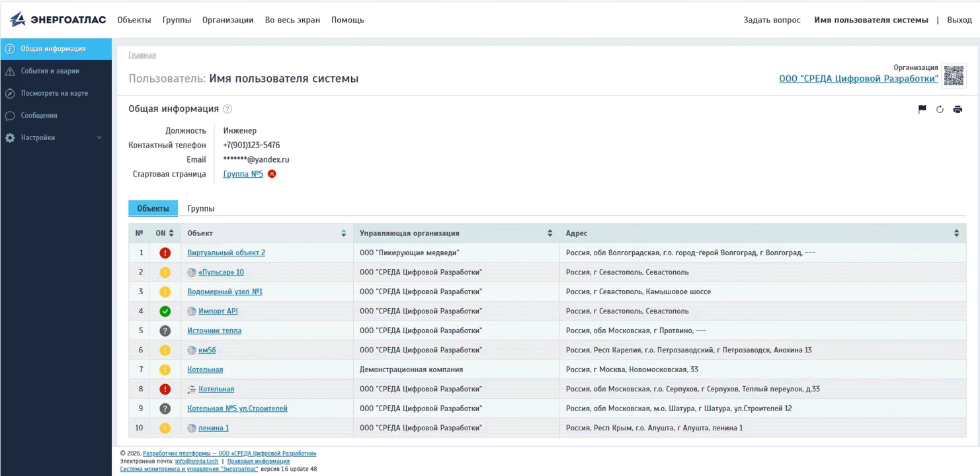Remove start page with the red X icon
980x476 pixels.
[272, 174]
